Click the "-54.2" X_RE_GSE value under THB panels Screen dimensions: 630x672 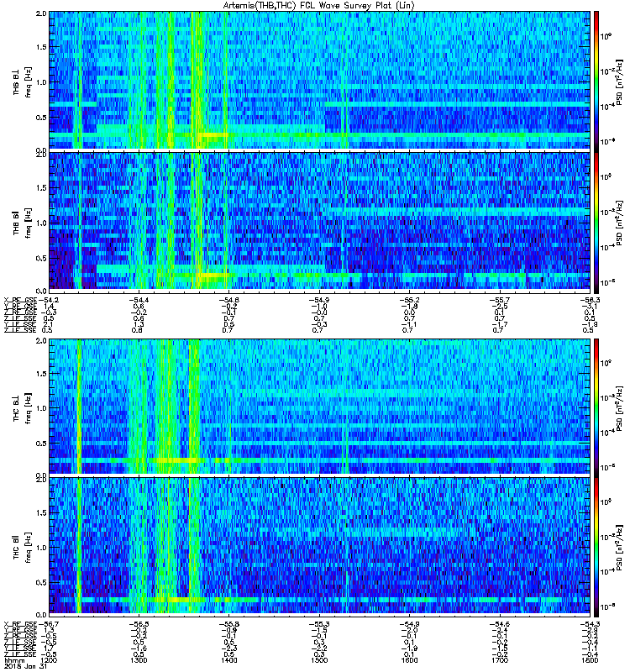point(49,300)
